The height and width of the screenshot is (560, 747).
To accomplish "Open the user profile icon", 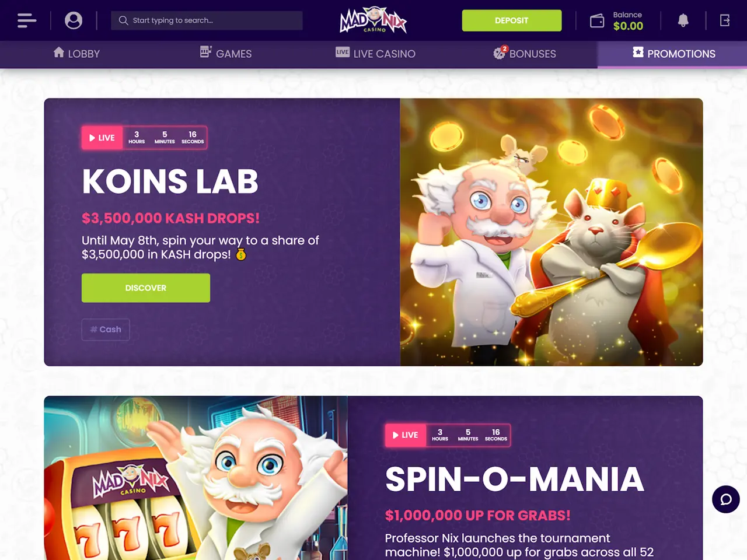I will (74, 20).
